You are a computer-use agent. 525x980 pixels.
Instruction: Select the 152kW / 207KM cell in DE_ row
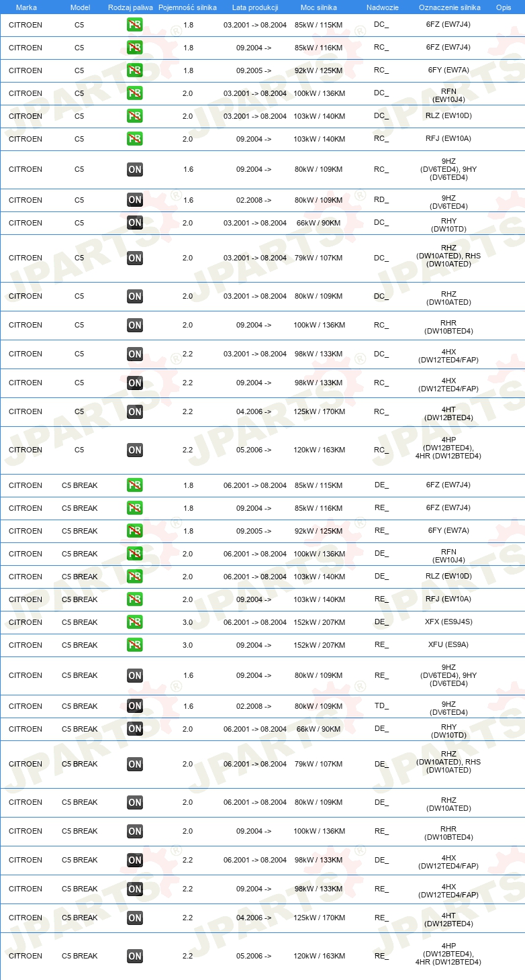coord(320,622)
